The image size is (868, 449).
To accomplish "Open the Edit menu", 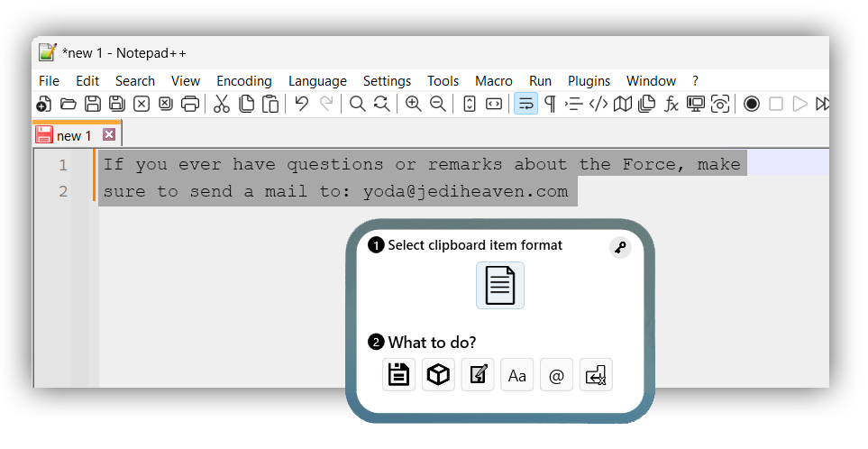I will (87, 81).
